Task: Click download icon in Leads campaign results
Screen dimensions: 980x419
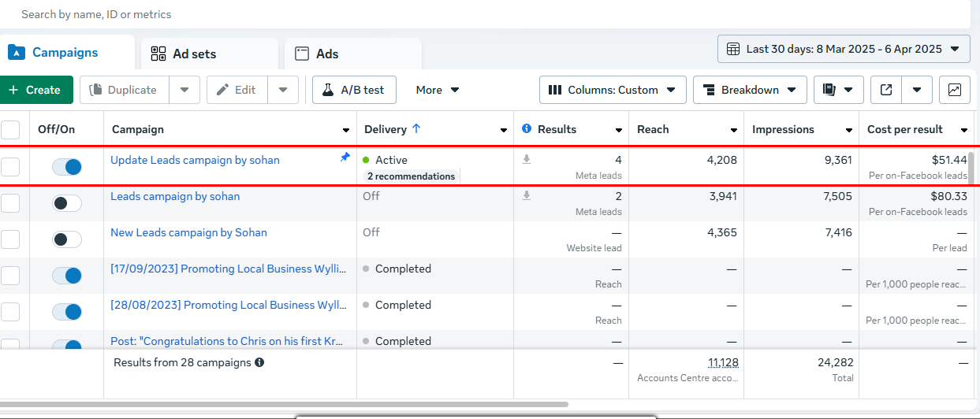Action: (527, 195)
